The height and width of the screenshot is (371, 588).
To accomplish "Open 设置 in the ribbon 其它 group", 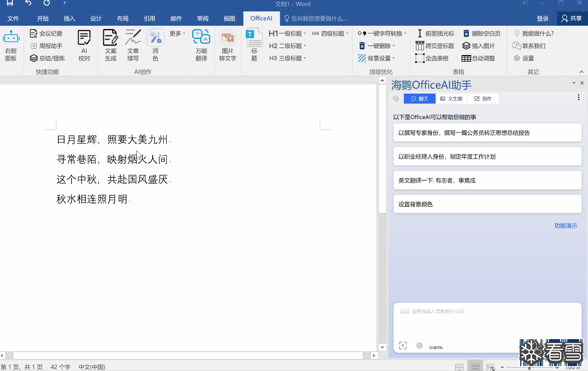I will 524,58.
